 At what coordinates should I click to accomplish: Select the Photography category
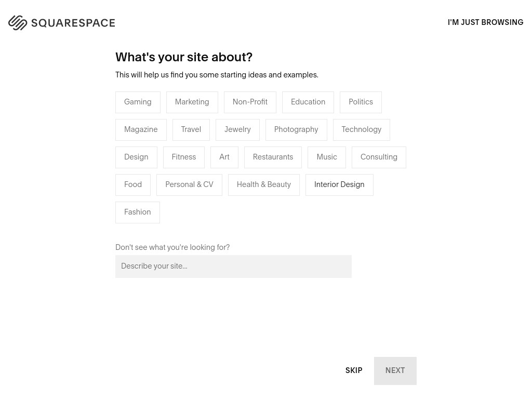tap(296, 129)
